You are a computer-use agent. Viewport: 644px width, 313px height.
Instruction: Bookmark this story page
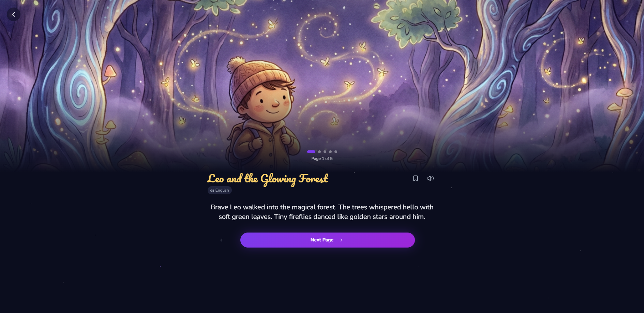click(416, 178)
